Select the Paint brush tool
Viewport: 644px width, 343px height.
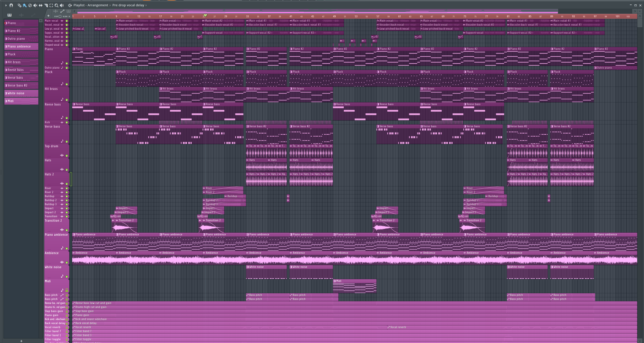pyautogui.click(x=25, y=5)
